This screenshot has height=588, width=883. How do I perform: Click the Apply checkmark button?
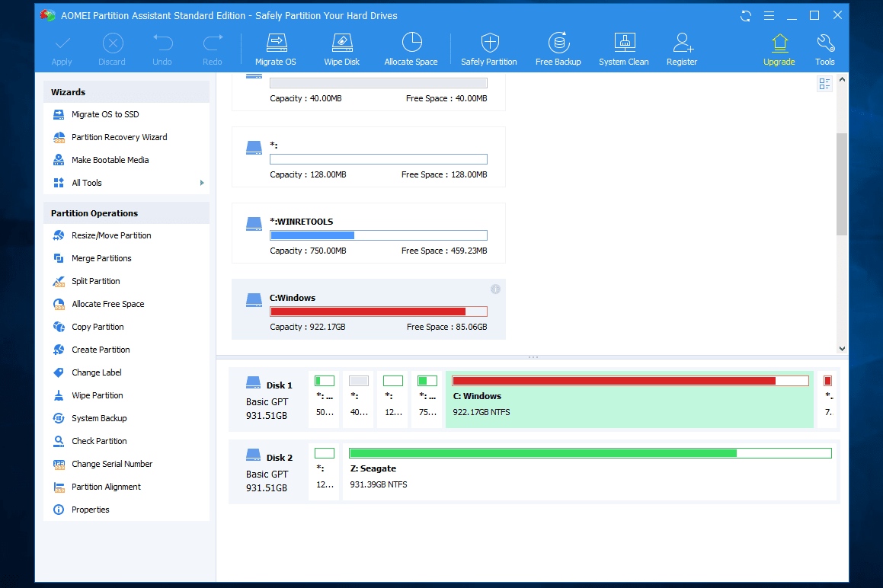62,50
